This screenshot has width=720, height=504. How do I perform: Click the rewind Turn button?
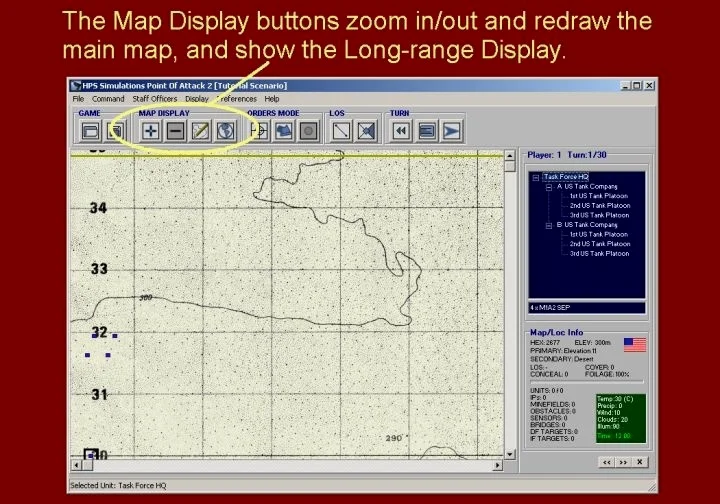pyautogui.click(x=402, y=131)
